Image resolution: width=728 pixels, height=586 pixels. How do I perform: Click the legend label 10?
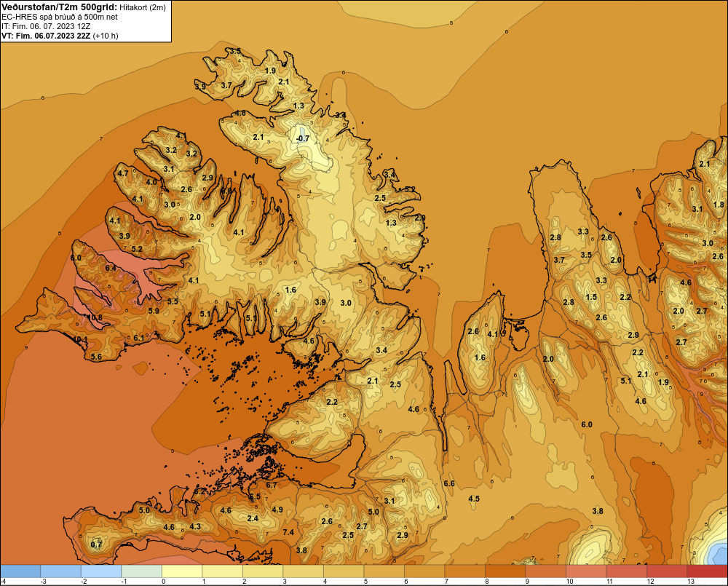pyautogui.click(x=570, y=582)
